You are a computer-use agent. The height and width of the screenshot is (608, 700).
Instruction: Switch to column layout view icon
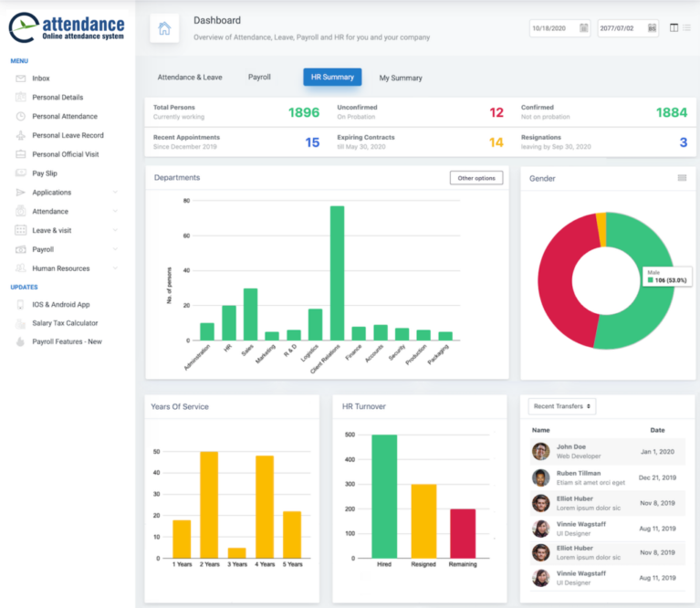pyautogui.click(x=674, y=27)
